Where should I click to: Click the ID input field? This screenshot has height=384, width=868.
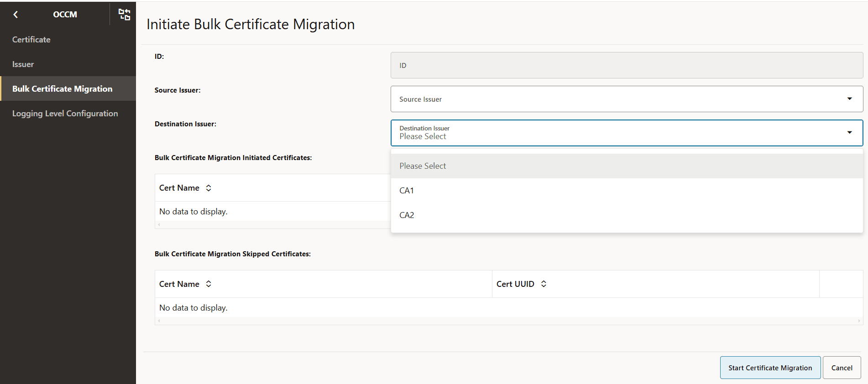coord(627,65)
